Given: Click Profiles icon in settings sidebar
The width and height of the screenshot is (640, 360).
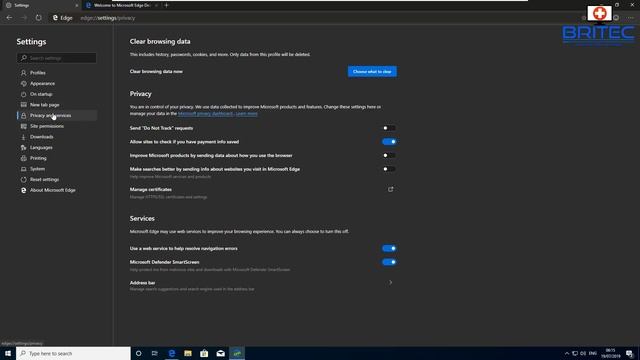Looking at the screenshot, I should tap(24, 73).
